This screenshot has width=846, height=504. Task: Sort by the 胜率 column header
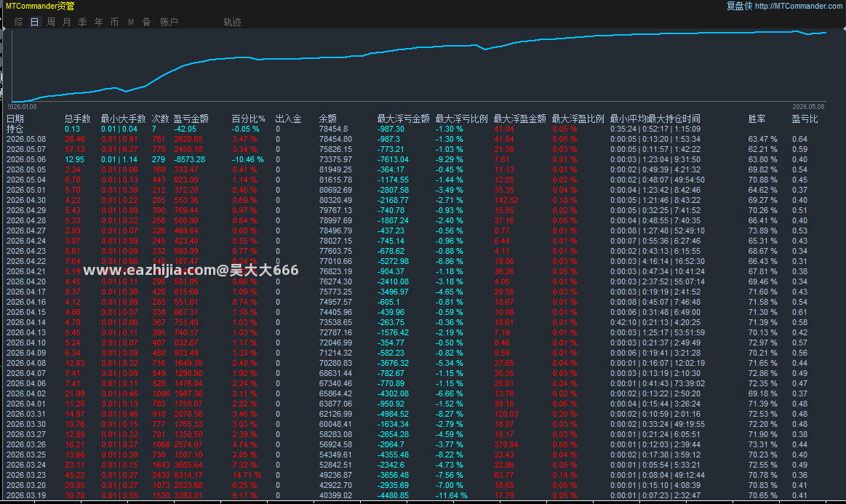point(757,119)
